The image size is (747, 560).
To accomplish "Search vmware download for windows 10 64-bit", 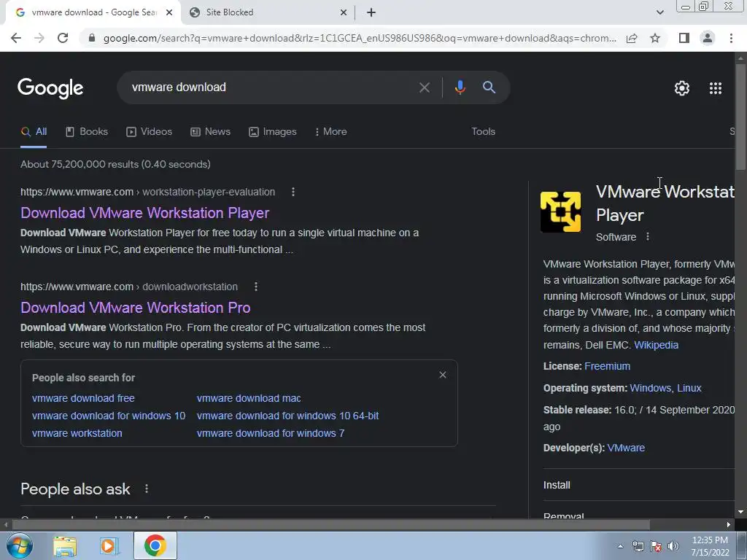I will 287,416.
